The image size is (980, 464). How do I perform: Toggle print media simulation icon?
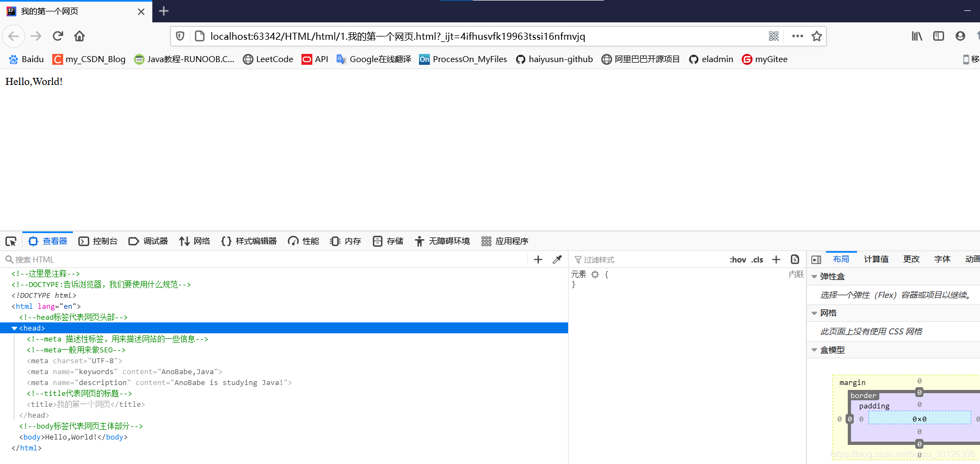coord(795,259)
